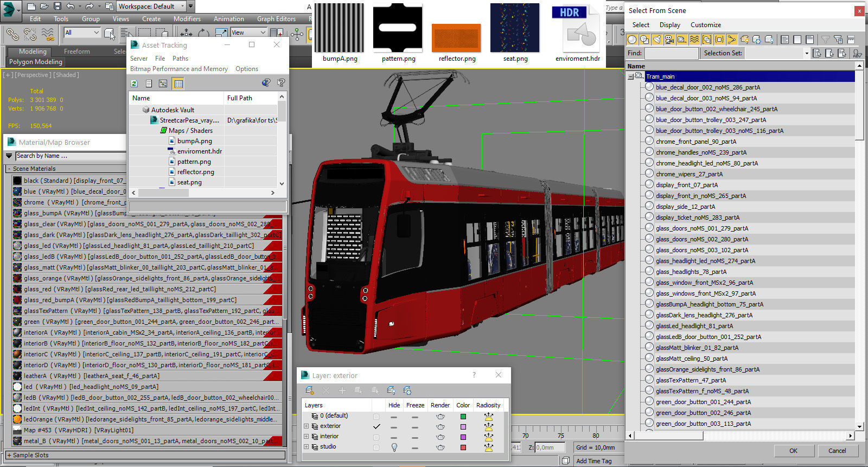This screenshot has height=467, width=868.
Task: Make the interior layer current via its checkbox
Action: (376, 437)
